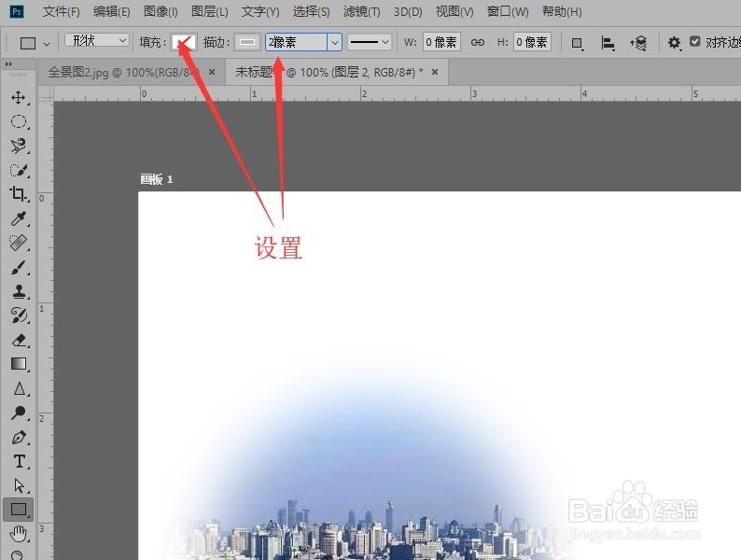Screen dimensions: 741x560
Task: Open the 滤镜(T) menu
Action: coord(361,11)
